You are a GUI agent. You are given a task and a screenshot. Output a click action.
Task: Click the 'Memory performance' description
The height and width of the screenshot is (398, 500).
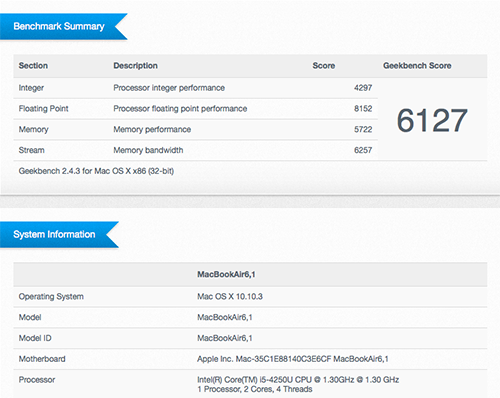tap(152, 130)
